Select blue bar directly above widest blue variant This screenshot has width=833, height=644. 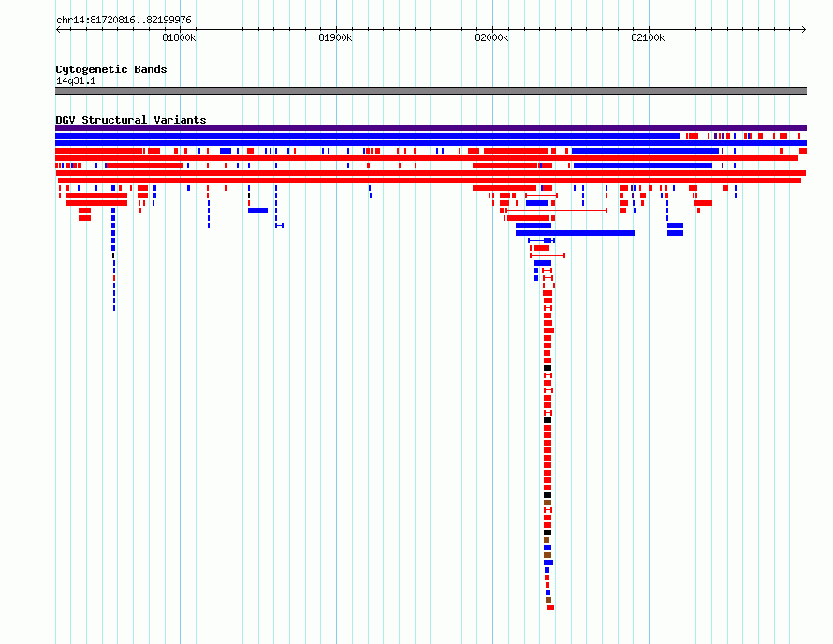pyautogui.click(x=533, y=226)
